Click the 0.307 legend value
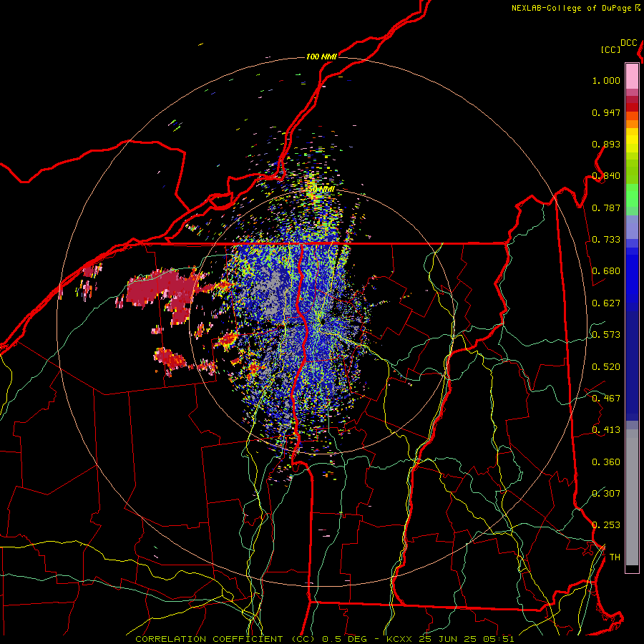Viewport: 644px width, 644px height. point(606,494)
